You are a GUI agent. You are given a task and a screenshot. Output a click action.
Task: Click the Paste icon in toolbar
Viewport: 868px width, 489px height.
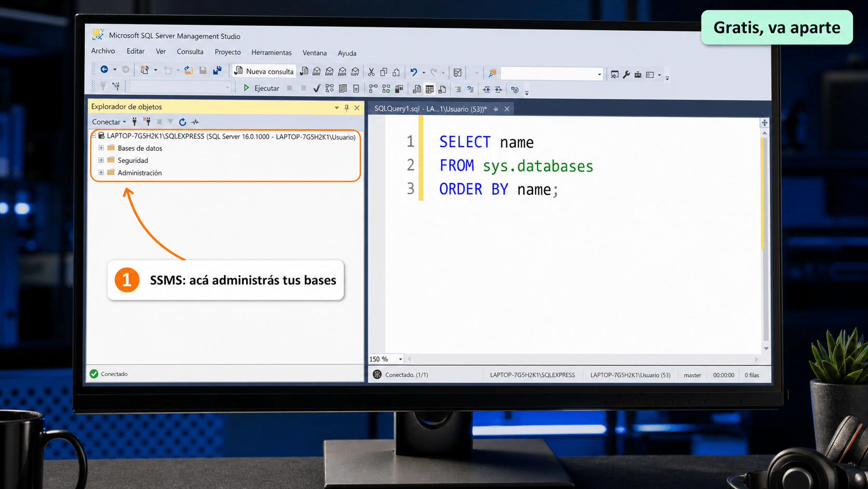point(396,72)
